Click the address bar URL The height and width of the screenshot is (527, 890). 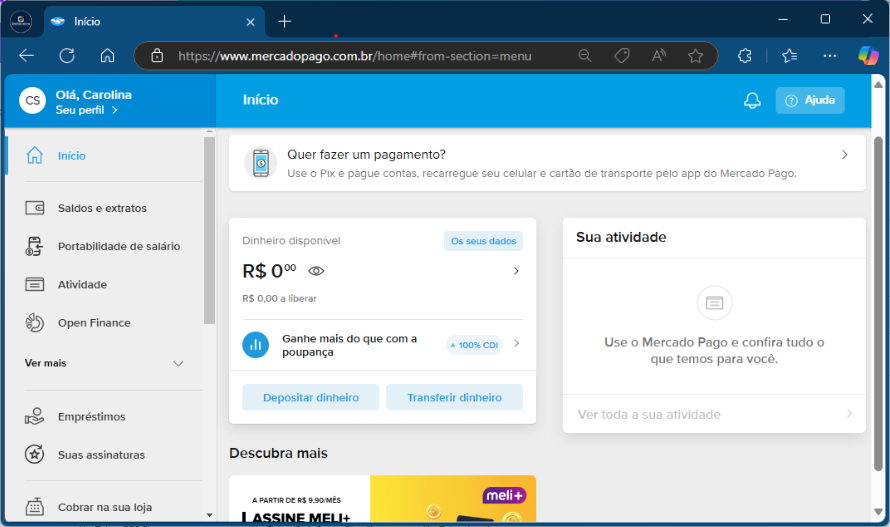pos(355,56)
